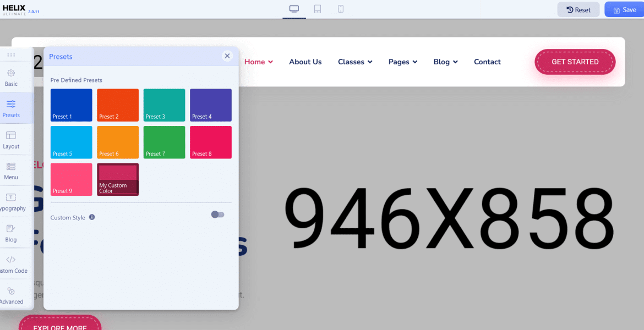Screen dimensions: 644x330
Task: Save the template settings
Action: click(625, 9)
